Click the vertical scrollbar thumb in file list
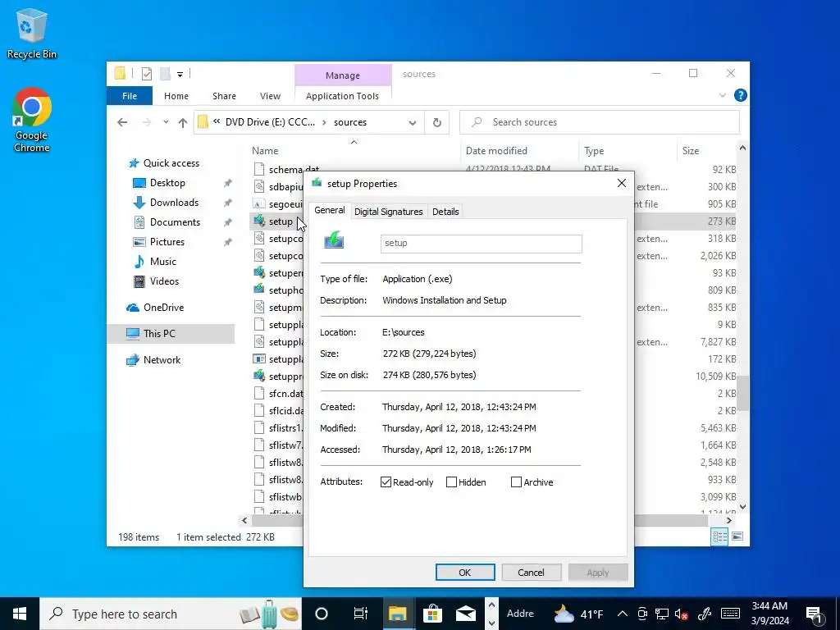The width and height of the screenshot is (840, 630). [x=742, y=393]
